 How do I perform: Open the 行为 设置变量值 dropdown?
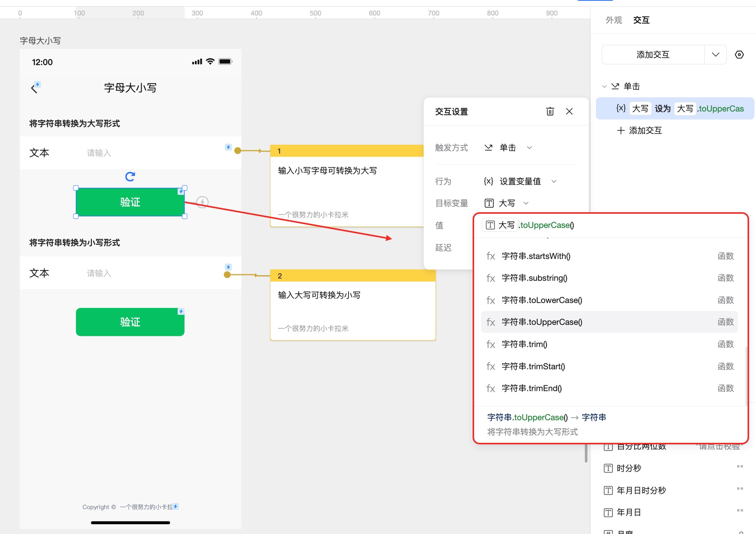pos(554,181)
